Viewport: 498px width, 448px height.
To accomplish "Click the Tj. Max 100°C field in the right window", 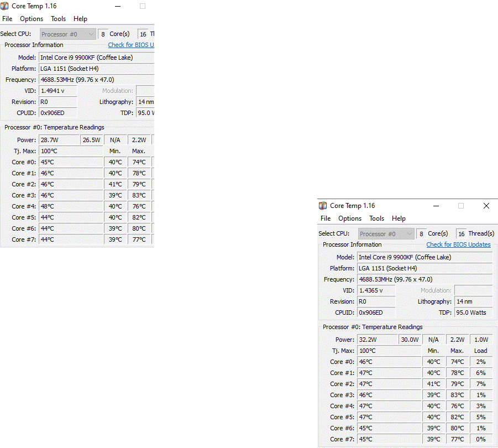I will click(x=389, y=351).
